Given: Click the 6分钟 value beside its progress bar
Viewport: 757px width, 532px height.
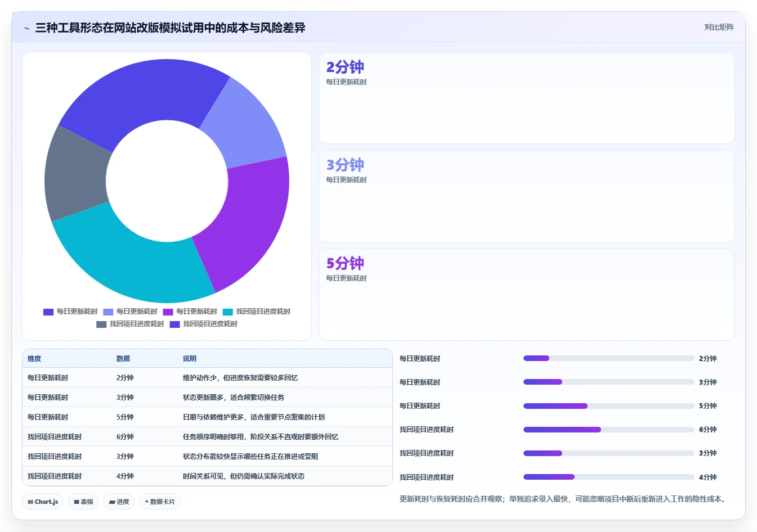Looking at the screenshot, I should point(708,430).
